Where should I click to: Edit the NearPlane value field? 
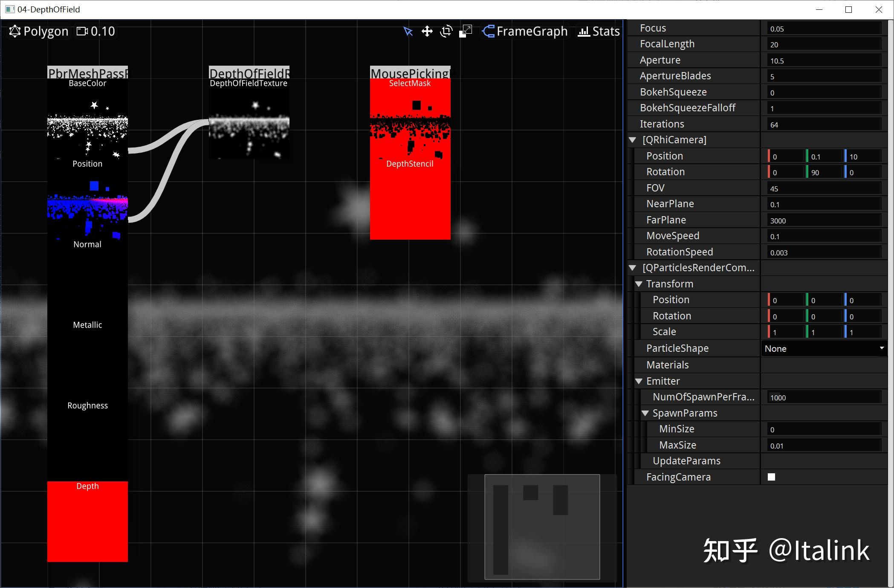tap(824, 204)
